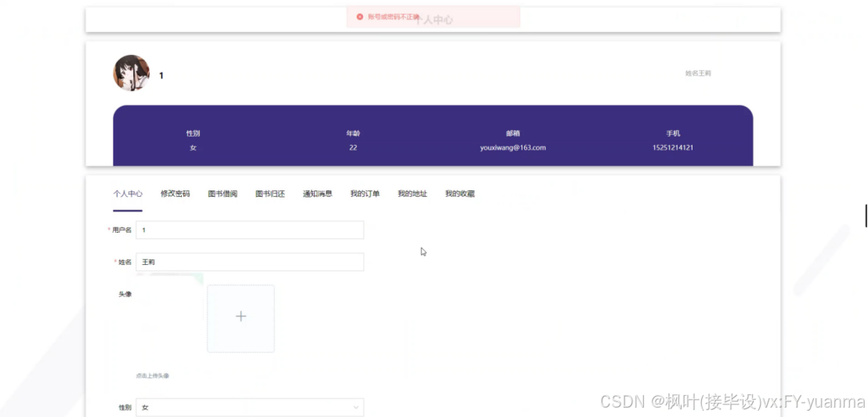
Task: Click the username 1 beside avatar
Action: tap(161, 76)
